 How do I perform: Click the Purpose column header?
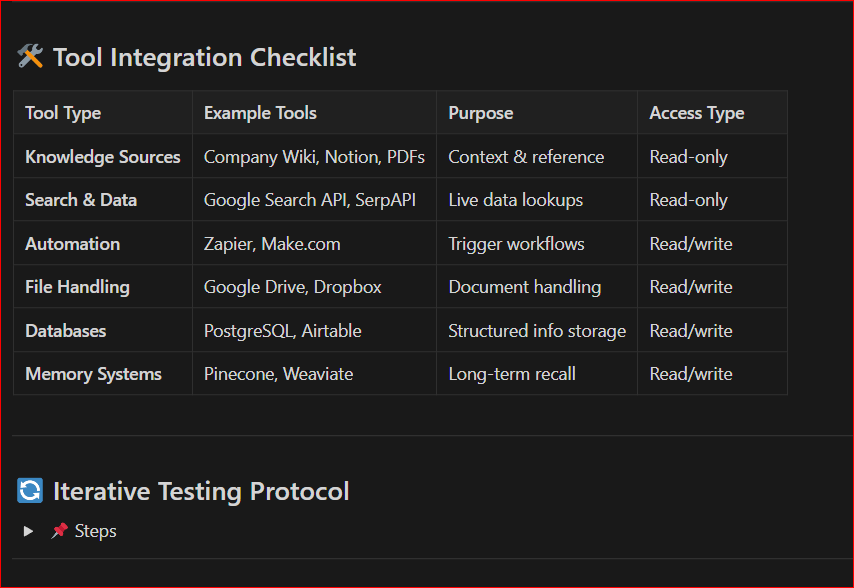coord(480,113)
